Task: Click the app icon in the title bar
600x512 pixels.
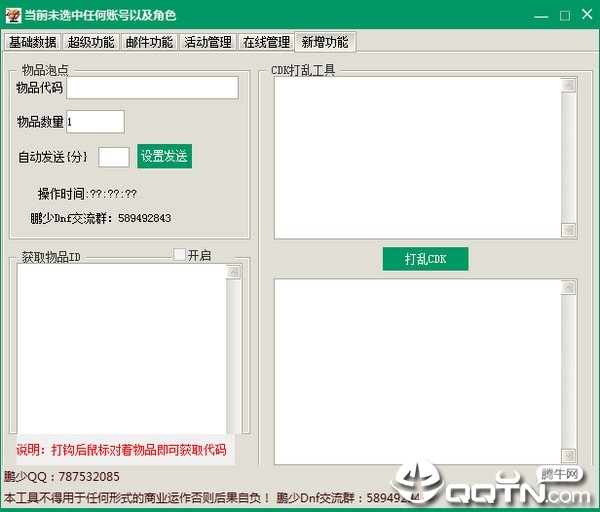Action: [x=12, y=15]
